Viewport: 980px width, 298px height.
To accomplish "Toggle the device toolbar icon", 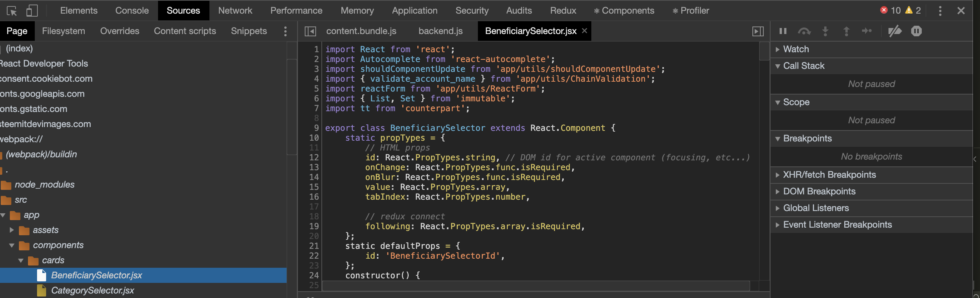I will click(x=32, y=11).
